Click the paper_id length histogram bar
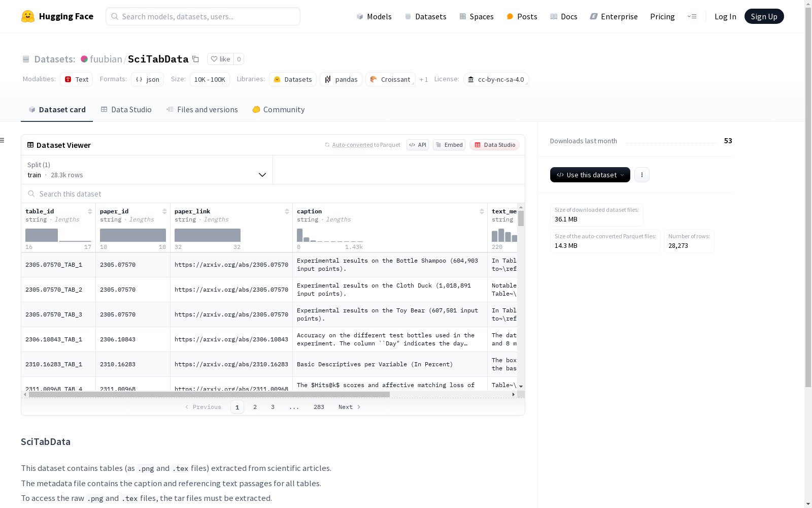 [x=133, y=235]
